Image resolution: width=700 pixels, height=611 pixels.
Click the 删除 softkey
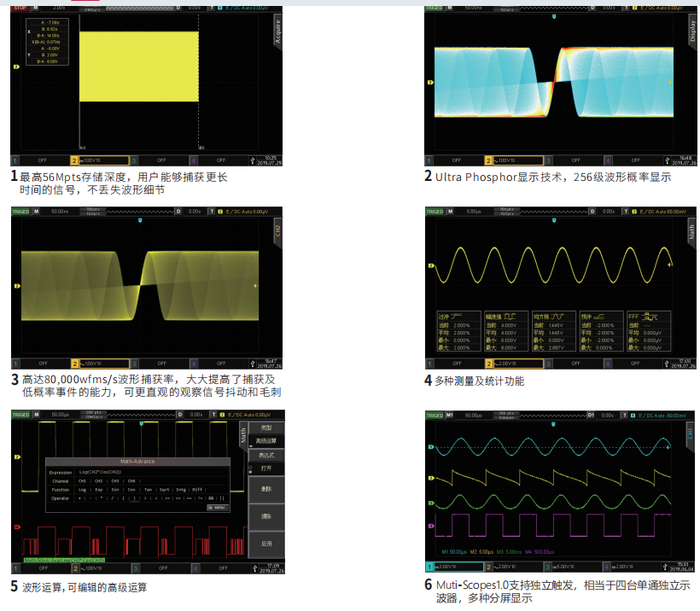(x=266, y=489)
